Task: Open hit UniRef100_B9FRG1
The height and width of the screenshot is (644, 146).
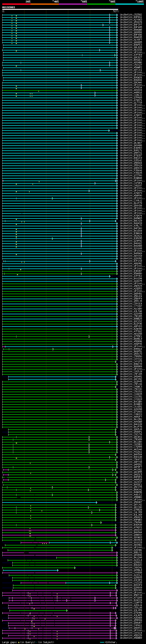Action: (131, 17)
